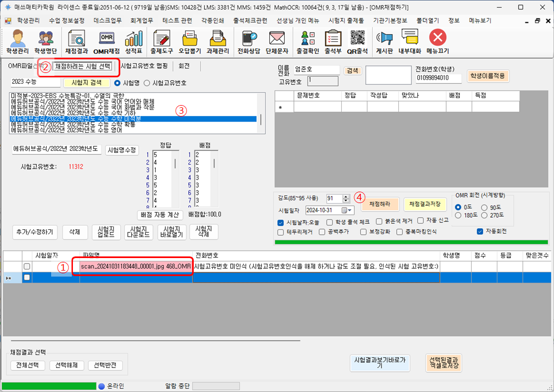This screenshot has height=392, width=554.
Task: Uncheck the 자동회전 checkbox
Action: pyautogui.click(x=479, y=231)
